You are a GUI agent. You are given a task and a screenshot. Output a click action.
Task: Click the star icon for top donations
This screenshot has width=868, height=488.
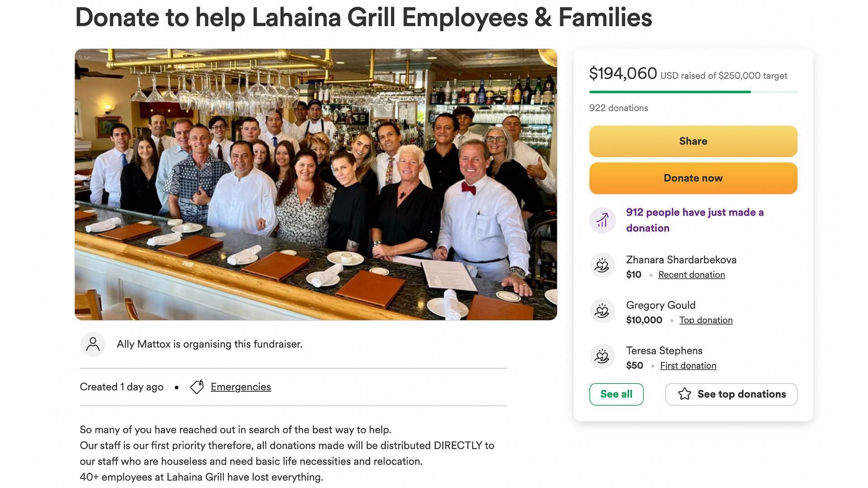tap(684, 394)
